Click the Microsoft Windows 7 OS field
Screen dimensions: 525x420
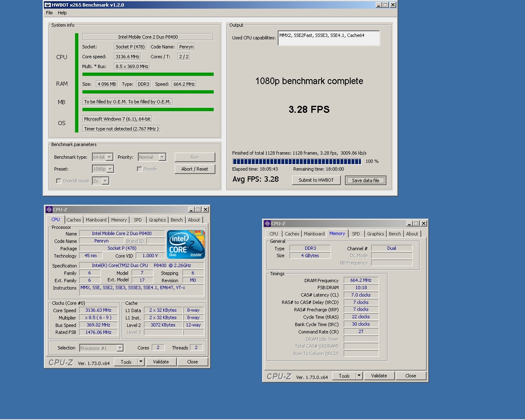pyautogui.click(x=117, y=119)
